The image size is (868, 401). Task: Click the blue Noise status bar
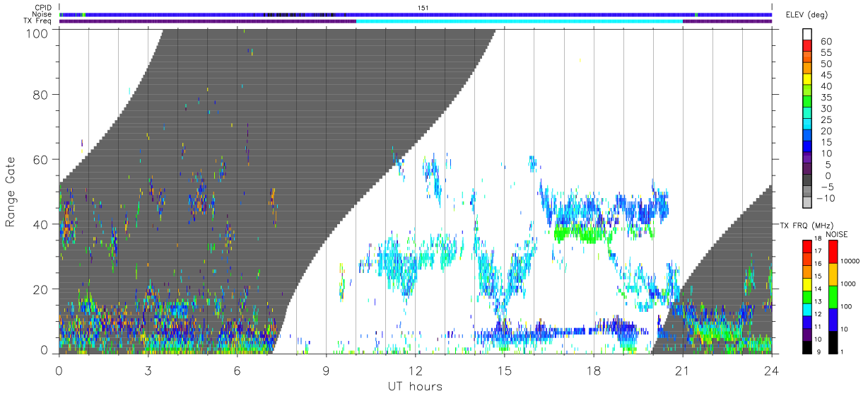[416, 14]
